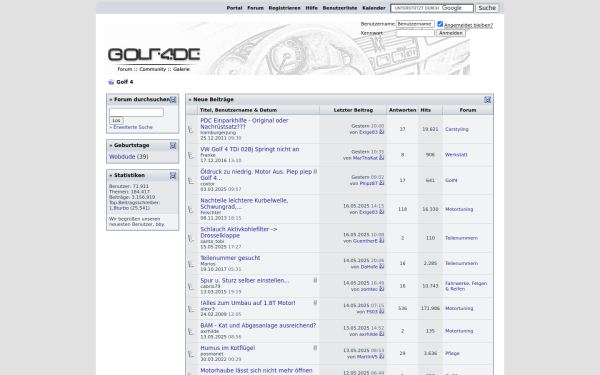Viewport: 600px width, 375px height.
Task: Open the Pflege forum link
Action: 452,354
